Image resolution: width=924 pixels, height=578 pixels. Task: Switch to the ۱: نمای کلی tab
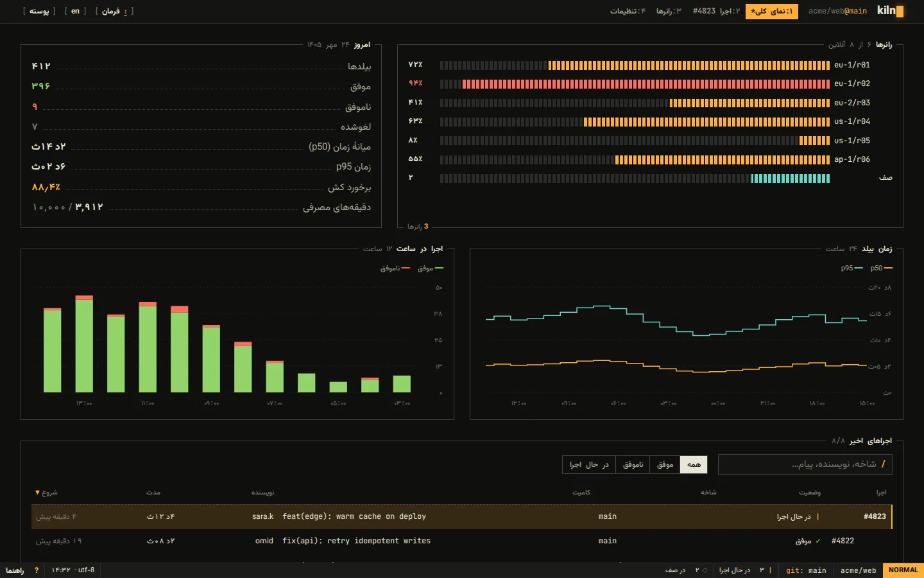(x=772, y=11)
